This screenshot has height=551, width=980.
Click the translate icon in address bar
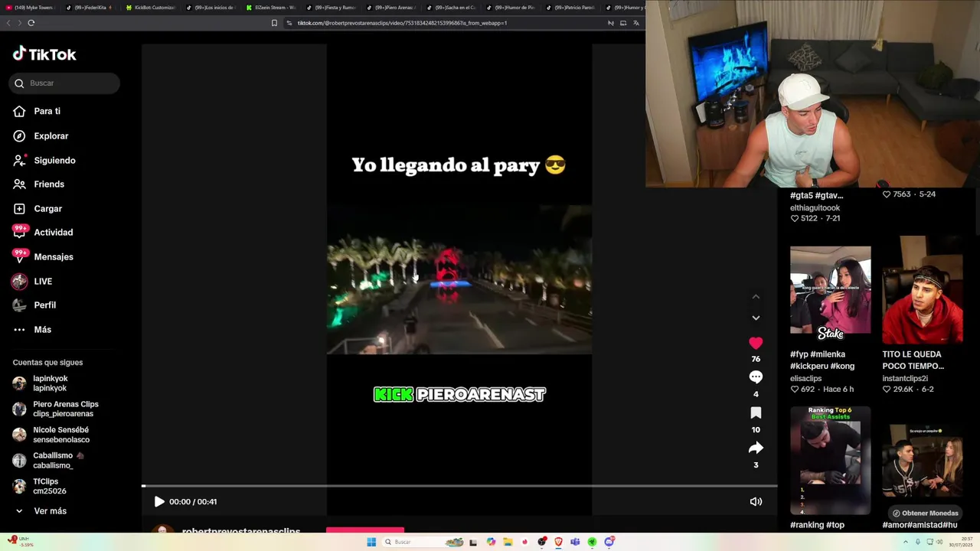[635, 23]
